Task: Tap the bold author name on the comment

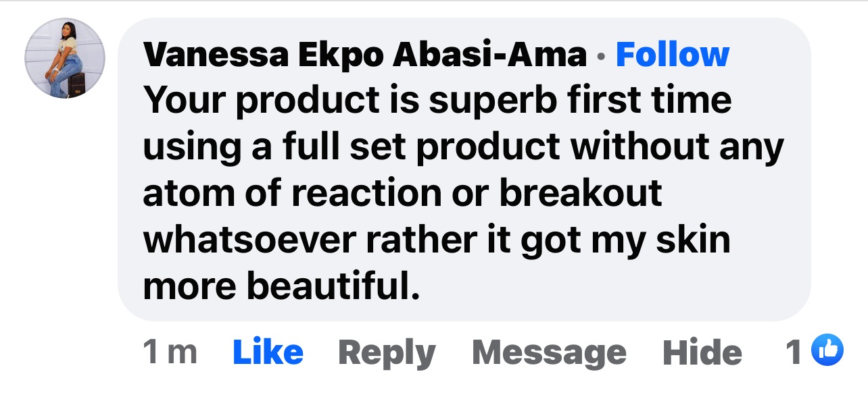Action: (365, 55)
